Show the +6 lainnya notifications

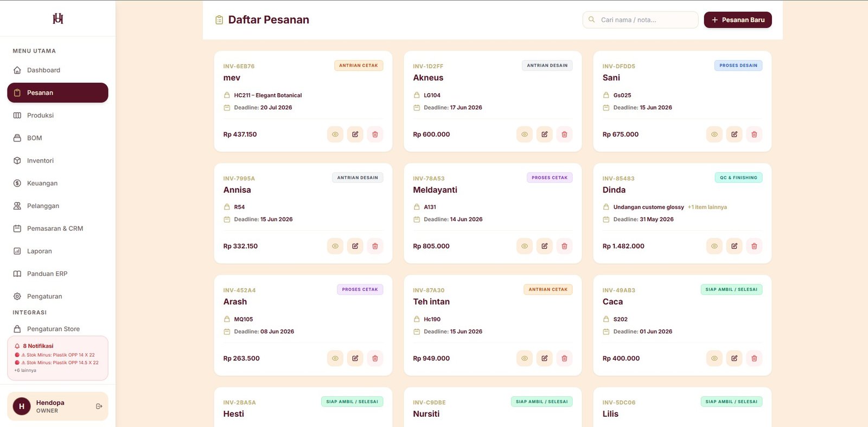click(x=25, y=371)
